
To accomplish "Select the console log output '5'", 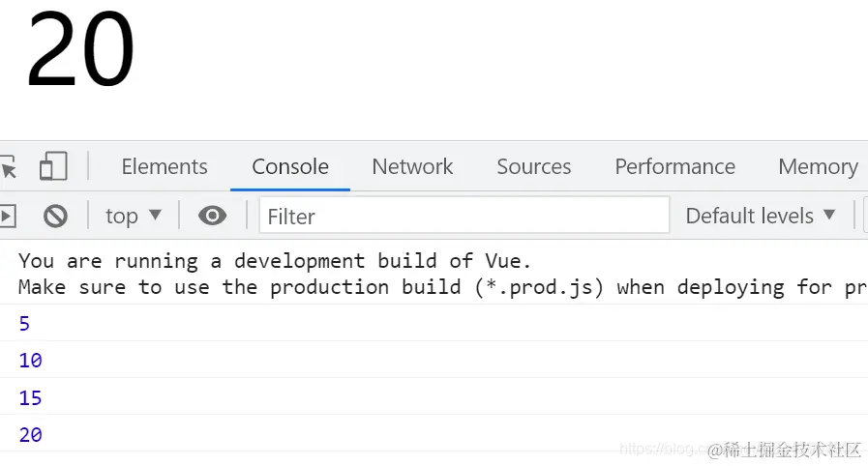I will click(25, 324).
